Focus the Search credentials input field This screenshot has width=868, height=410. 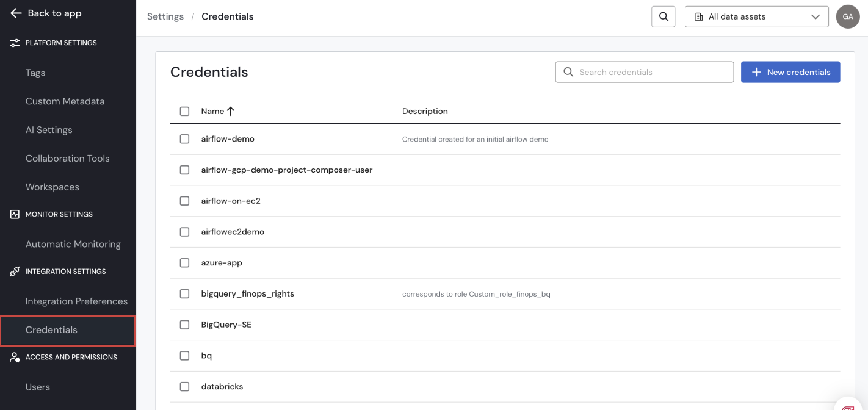pyautogui.click(x=645, y=72)
